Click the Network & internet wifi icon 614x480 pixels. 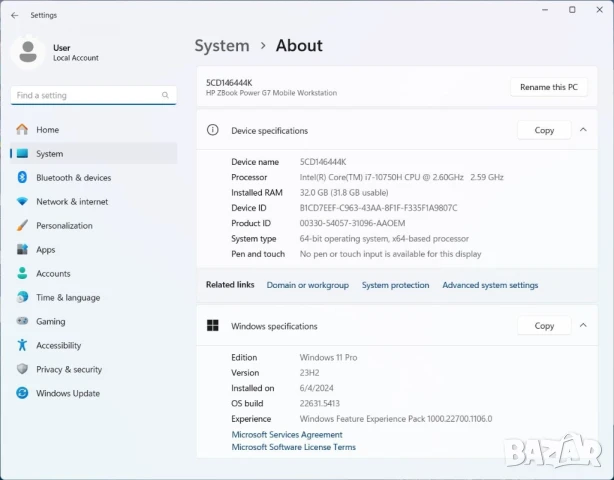22,202
